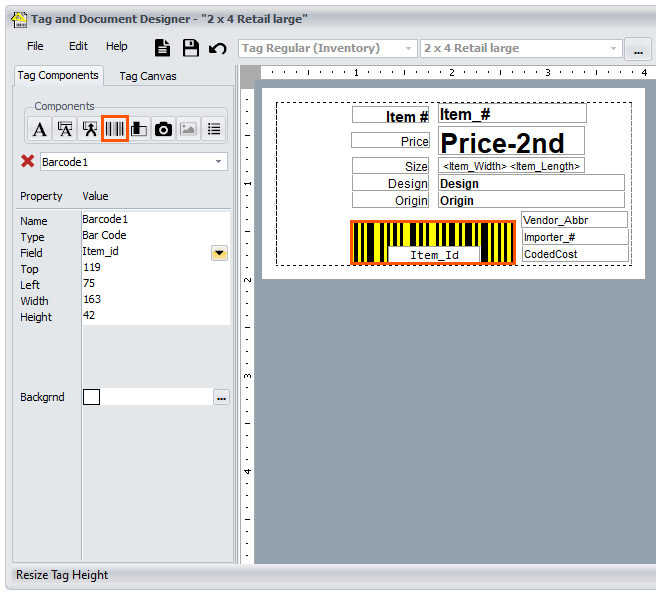
Task: Select the Size label on canvas
Action: point(390,166)
